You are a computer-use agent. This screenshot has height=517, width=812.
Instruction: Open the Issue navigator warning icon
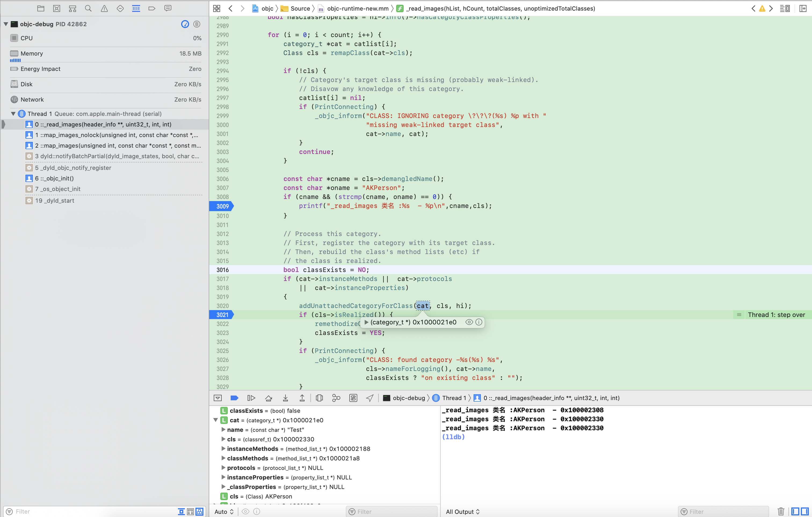click(x=104, y=8)
